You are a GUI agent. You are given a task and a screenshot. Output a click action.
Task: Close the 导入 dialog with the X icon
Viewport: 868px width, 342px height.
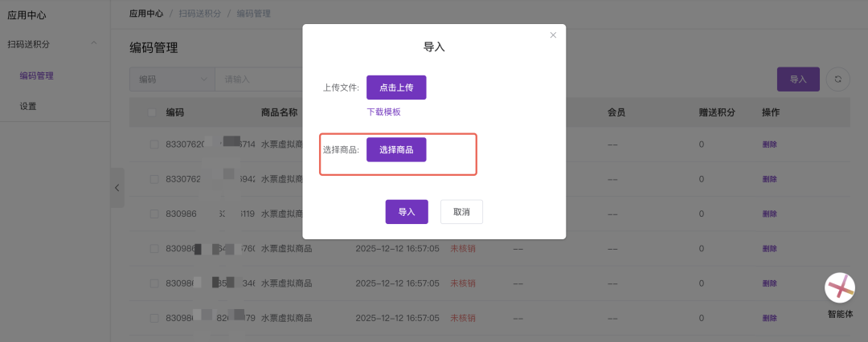click(x=553, y=35)
